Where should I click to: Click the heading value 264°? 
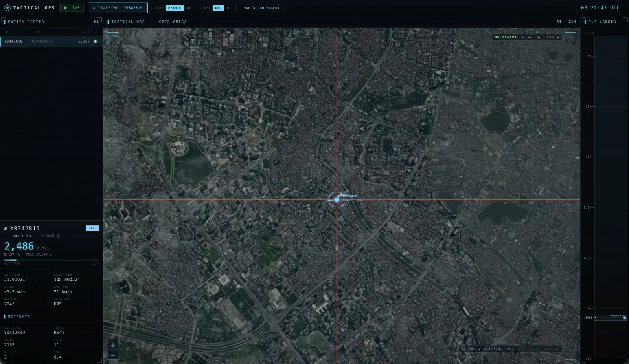point(9,304)
